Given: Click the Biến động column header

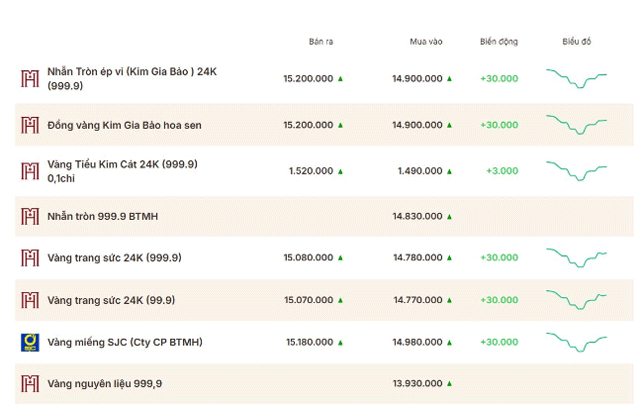Looking at the screenshot, I should click(x=499, y=42).
